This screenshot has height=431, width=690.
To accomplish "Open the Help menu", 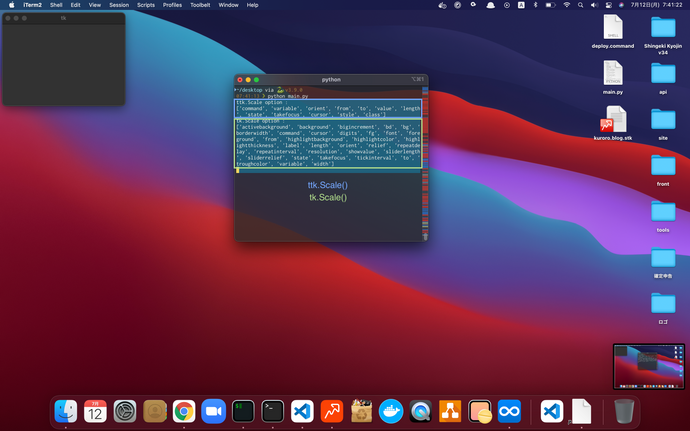I will 252,5.
